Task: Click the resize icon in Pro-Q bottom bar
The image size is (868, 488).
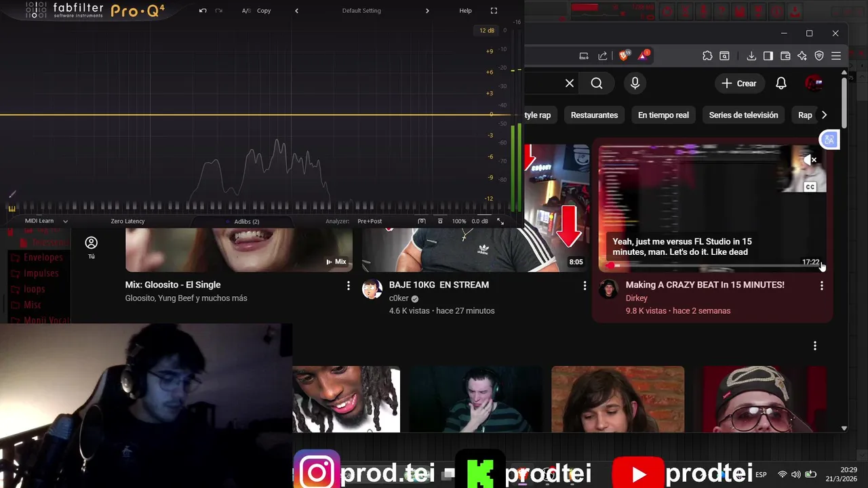Action: pyautogui.click(x=500, y=221)
